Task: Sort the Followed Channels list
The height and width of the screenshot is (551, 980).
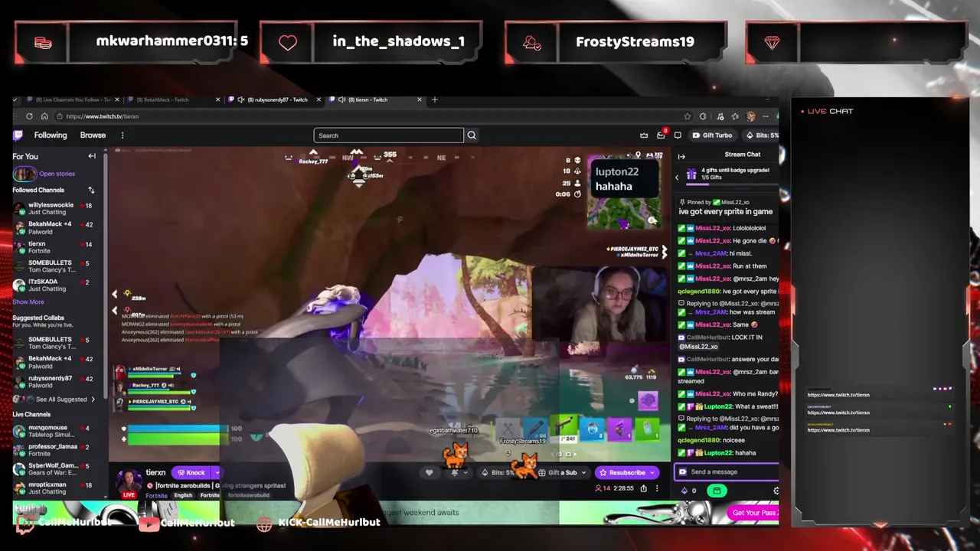Action: 91,190
